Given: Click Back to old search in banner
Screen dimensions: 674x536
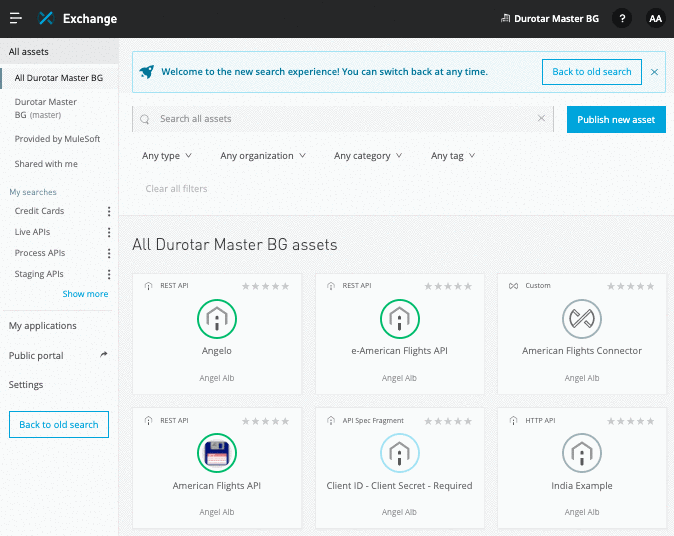Looking at the screenshot, I should (591, 72).
